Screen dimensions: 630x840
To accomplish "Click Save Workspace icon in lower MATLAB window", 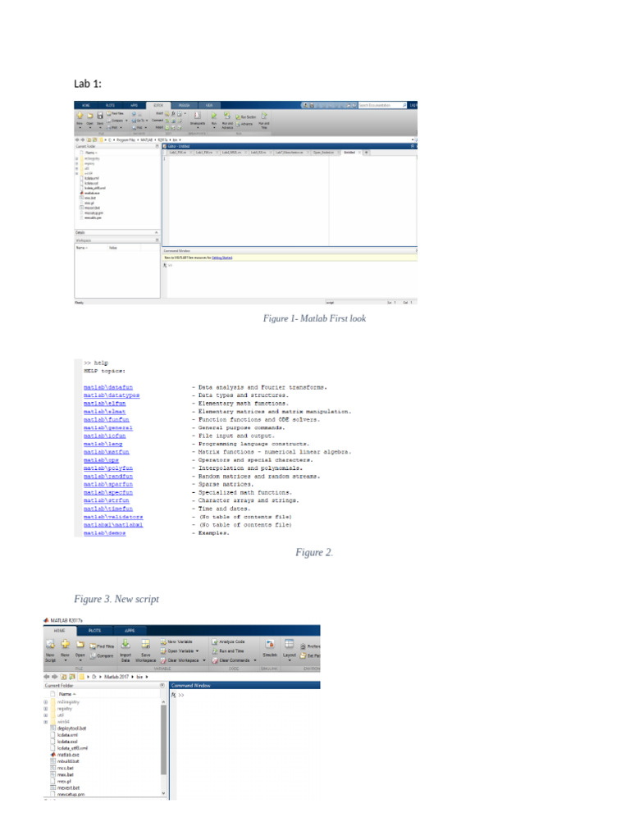I will 146,644.
